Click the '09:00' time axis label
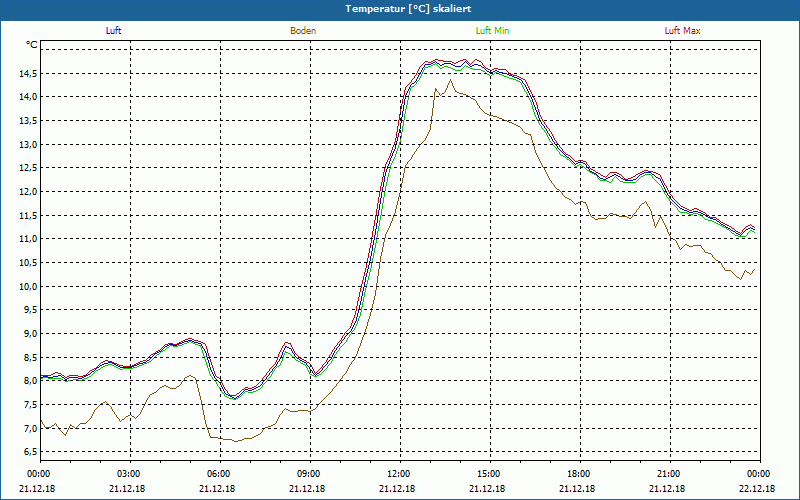 [310, 474]
